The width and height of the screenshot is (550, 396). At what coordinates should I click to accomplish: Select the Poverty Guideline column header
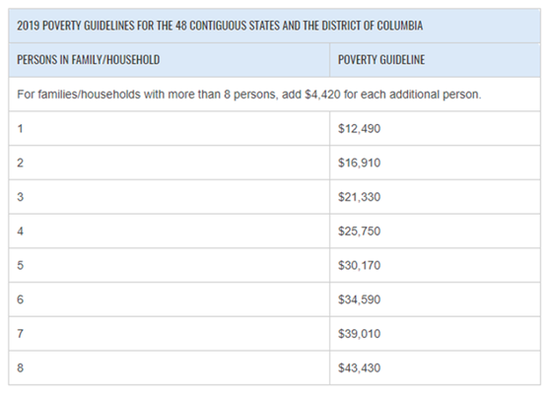(x=381, y=60)
